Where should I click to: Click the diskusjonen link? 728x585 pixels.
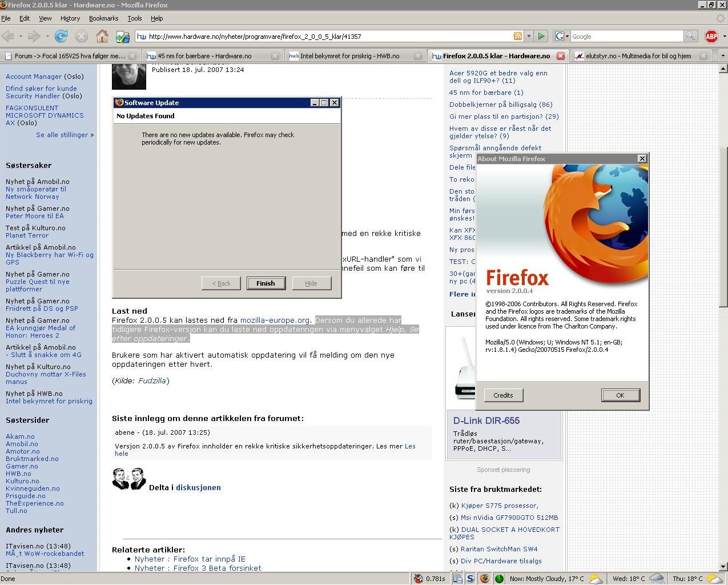pyautogui.click(x=198, y=488)
